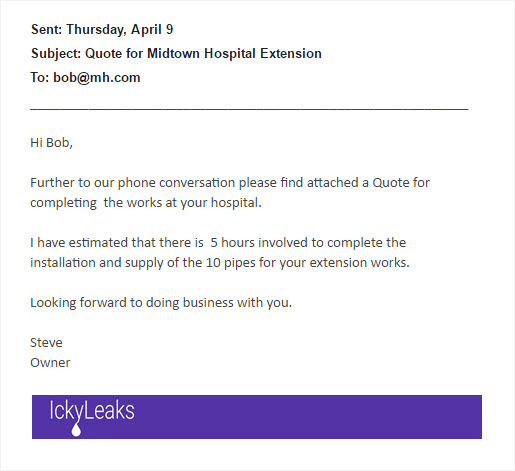Screen dimensions: 515x471
Task: Click the water droplet icon in the logo
Action: [x=76, y=430]
